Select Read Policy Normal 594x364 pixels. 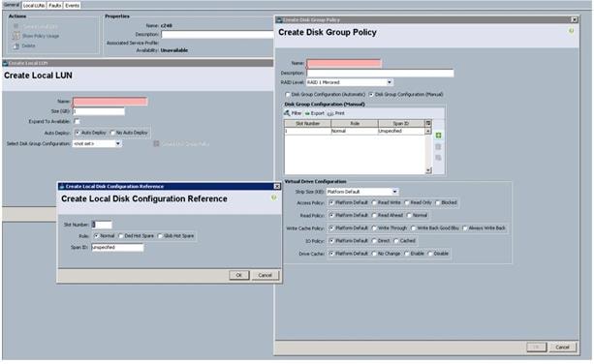[x=408, y=216]
